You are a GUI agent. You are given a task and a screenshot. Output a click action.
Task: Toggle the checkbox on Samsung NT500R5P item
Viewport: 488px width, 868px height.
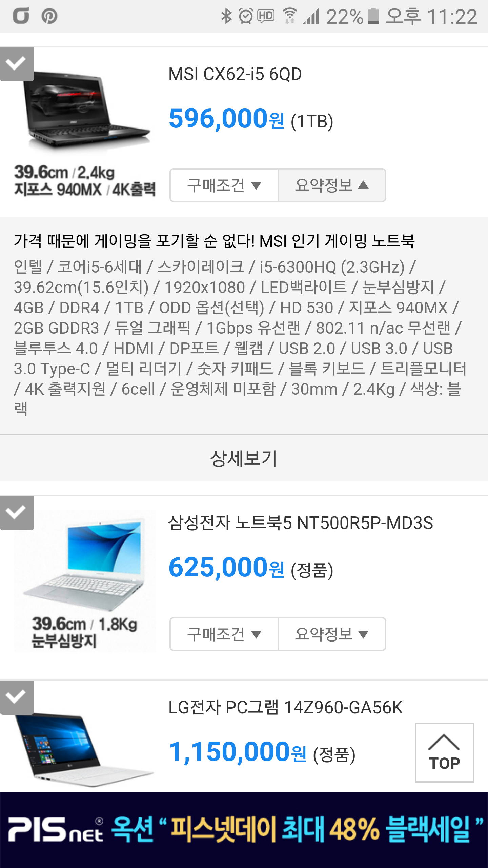pos(17,513)
